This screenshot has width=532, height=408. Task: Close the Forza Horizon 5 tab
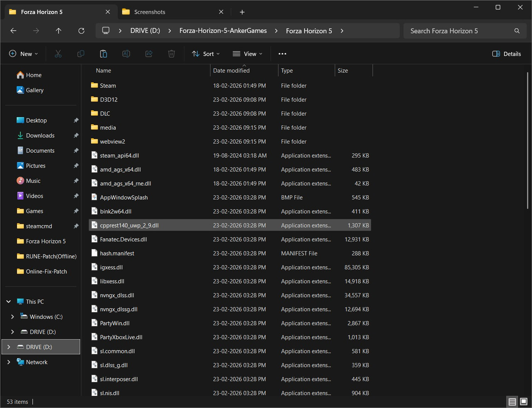(x=108, y=12)
